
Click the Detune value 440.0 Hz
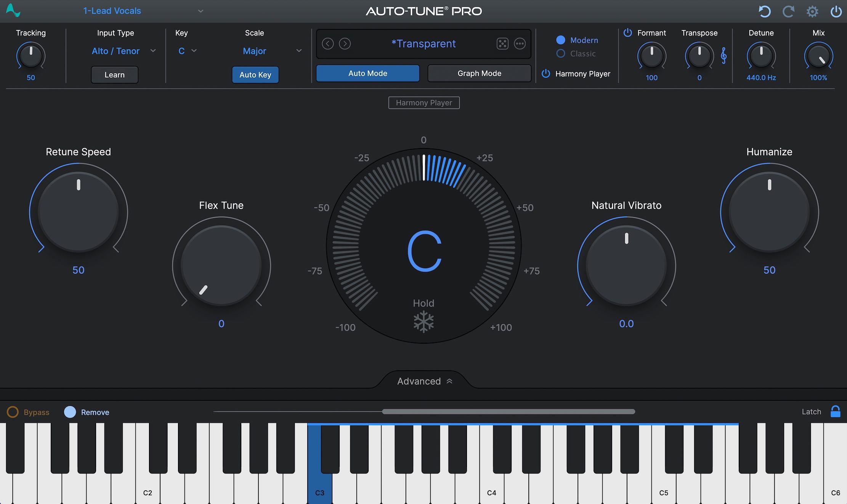(761, 78)
